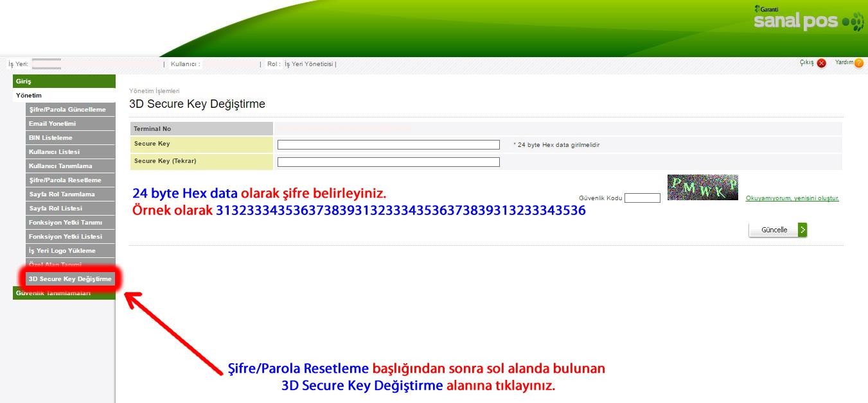
Task: Open Şifre/Parola Resetleme menu item
Action: 70,180
